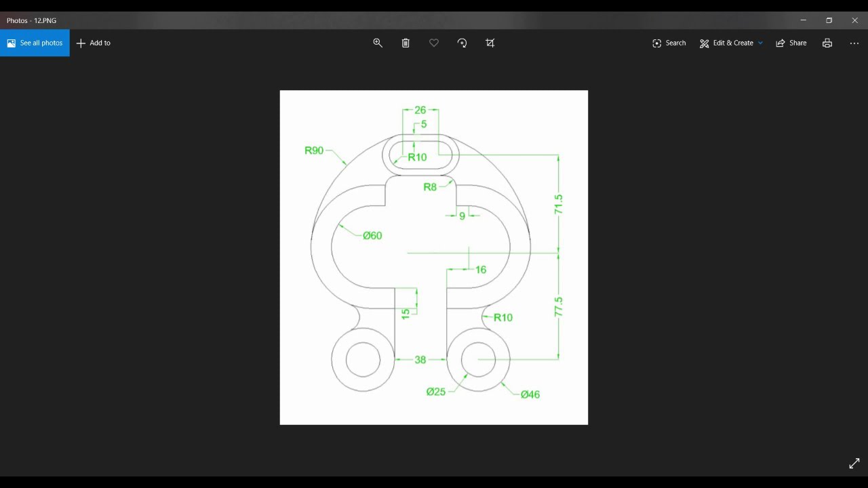Click the Ø25 dimension label
868x488 pixels.
[x=436, y=392]
